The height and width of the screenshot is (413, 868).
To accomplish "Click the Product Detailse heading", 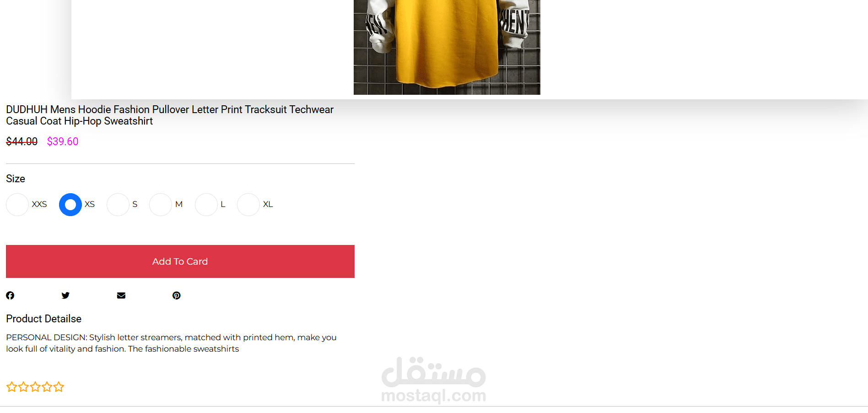I will pos(44,319).
